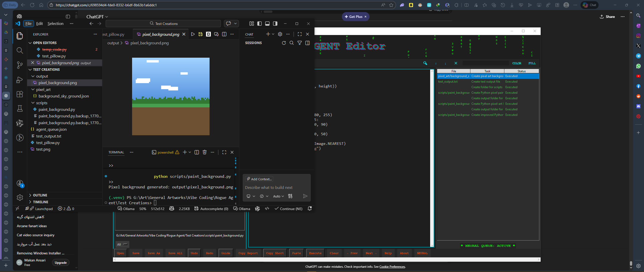Click the configure tools icon in chat input

(290, 196)
